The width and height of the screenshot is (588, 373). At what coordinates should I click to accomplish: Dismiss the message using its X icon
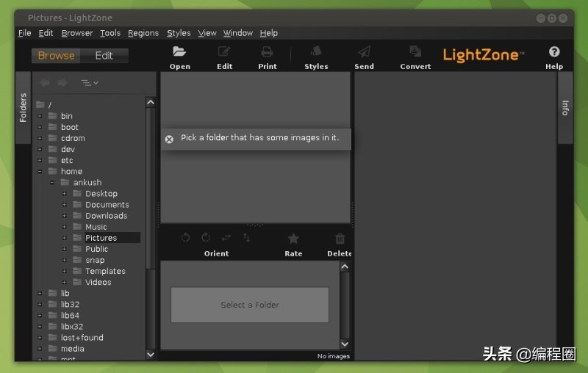click(169, 140)
